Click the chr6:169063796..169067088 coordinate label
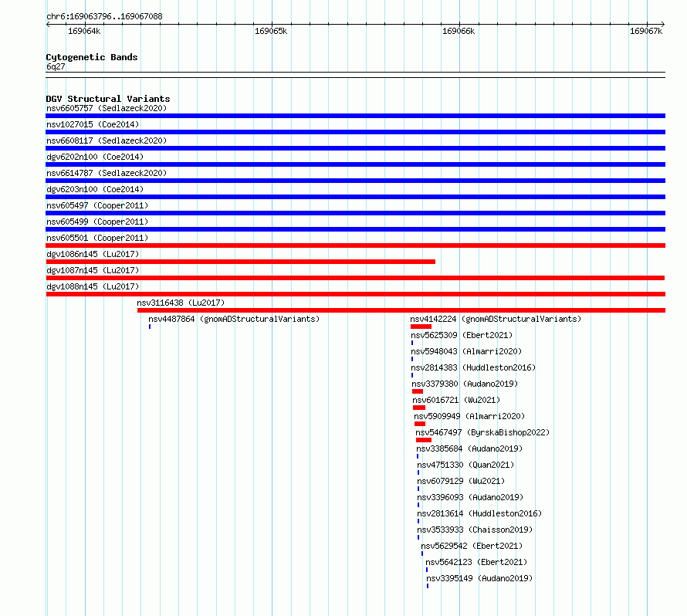The width and height of the screenshot is (687, 616). coord(104,17)
